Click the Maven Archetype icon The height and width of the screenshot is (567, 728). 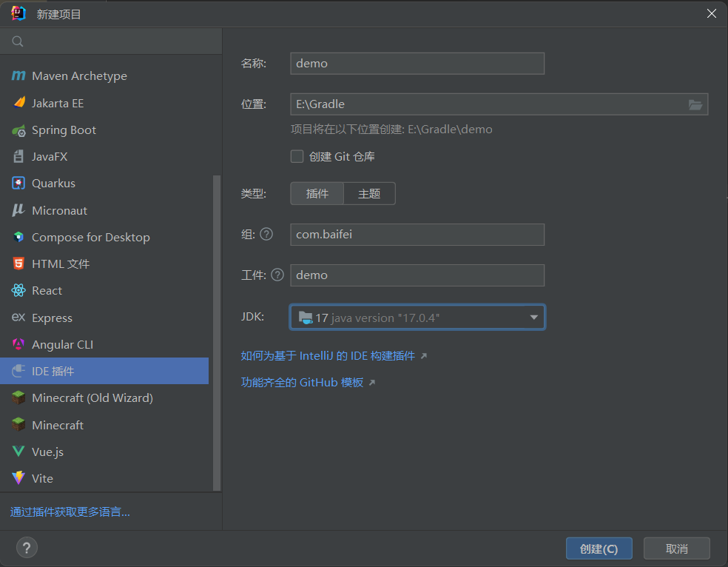coord(18,76)
